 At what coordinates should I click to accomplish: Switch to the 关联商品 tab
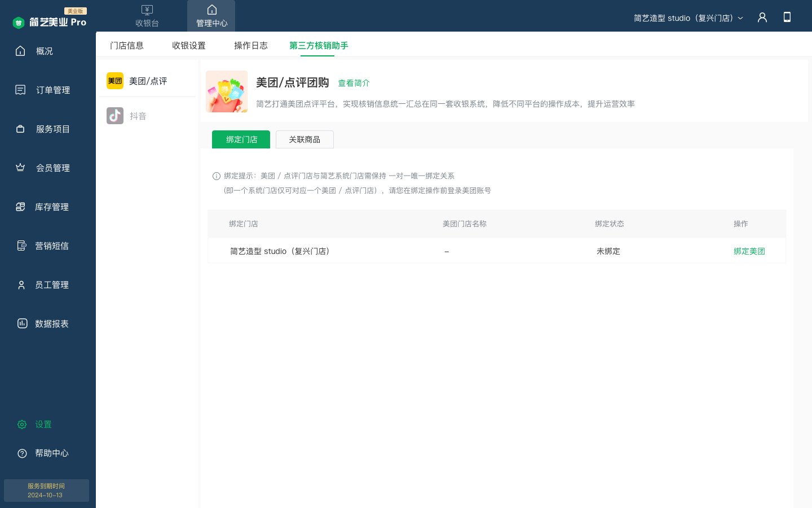[304, 139]
